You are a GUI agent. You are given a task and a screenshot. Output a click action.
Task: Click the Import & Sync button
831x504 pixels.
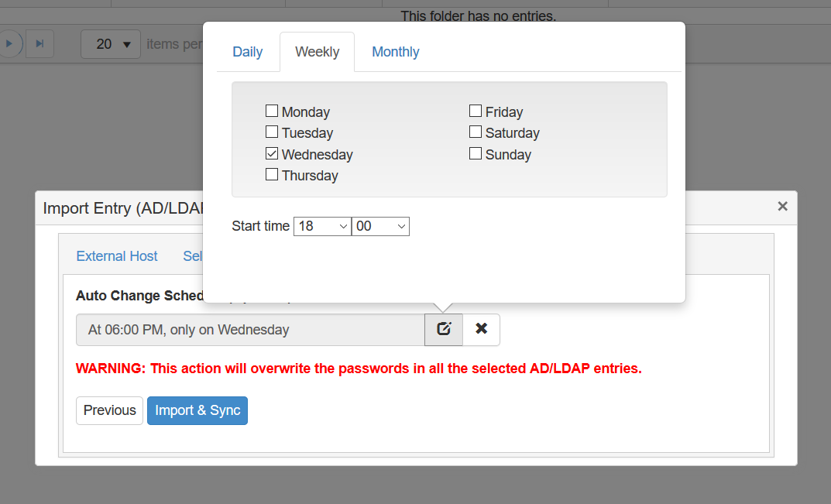coord(197,410)
